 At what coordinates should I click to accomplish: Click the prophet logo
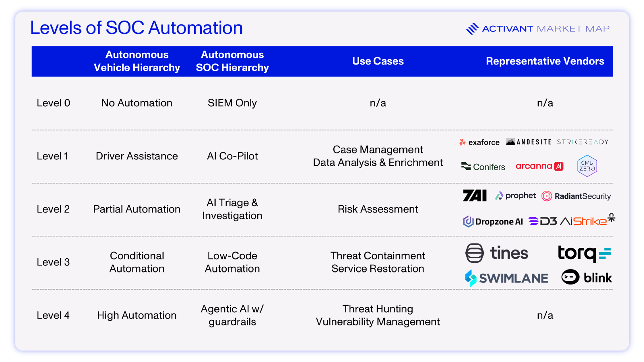tap(516, 196)
